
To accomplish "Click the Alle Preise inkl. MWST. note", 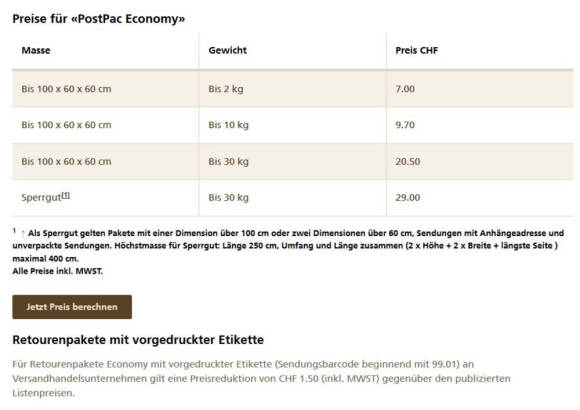I will 58,271.
